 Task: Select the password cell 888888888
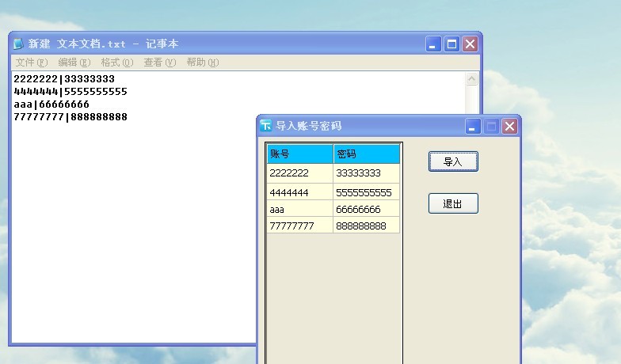[366, 225]
